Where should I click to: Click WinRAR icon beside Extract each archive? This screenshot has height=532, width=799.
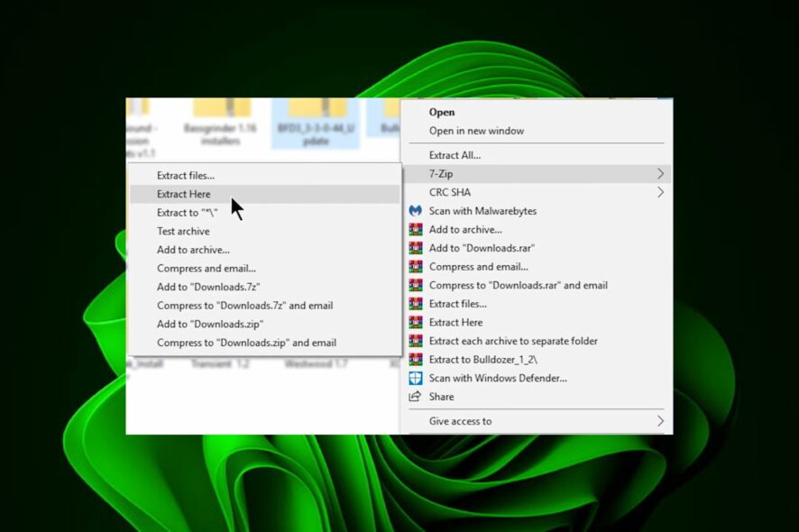[x=416, y=341]
